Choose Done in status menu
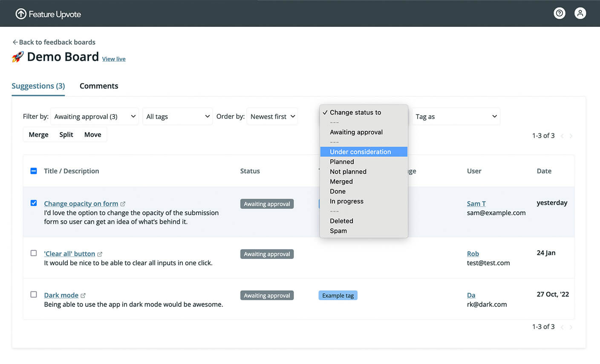600x364 pixels. (x=363, y=191)
